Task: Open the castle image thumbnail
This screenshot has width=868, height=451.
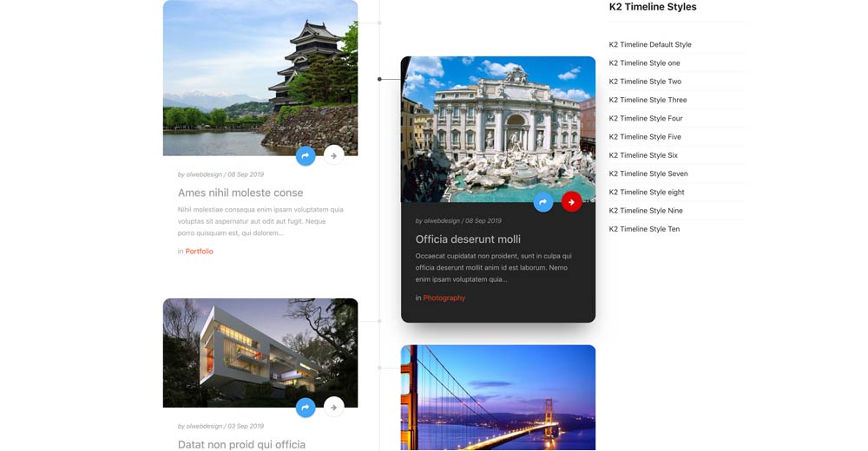Action: 260,77
